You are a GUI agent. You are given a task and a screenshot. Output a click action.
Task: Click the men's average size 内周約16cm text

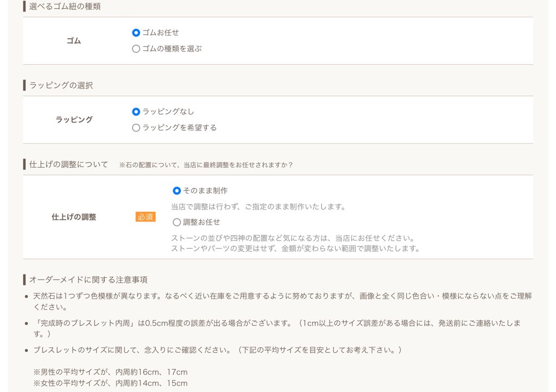tap(108, 372)
